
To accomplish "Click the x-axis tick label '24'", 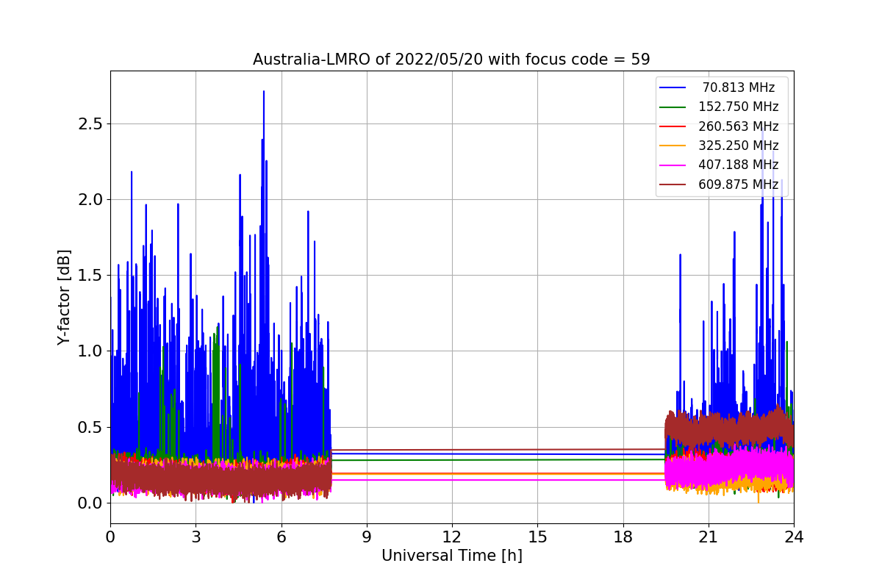I will 794,537.
